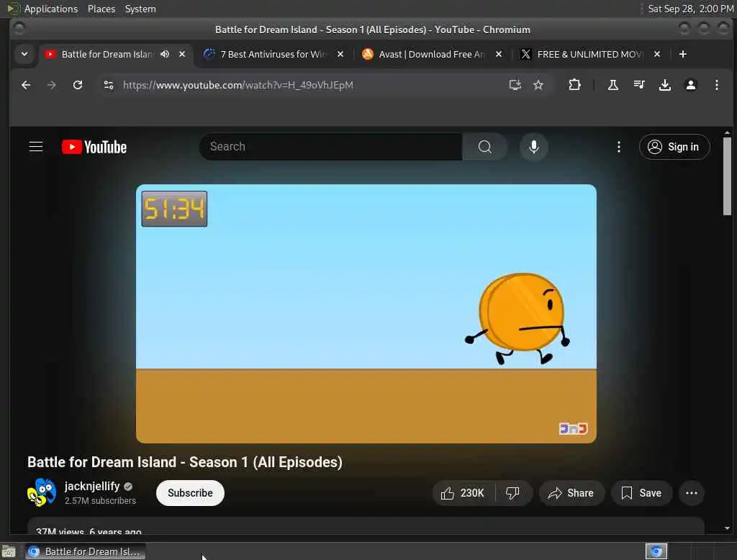Screen dimensions: 737x560
Task: Click the Sign in button
Action: click(674, 147)
